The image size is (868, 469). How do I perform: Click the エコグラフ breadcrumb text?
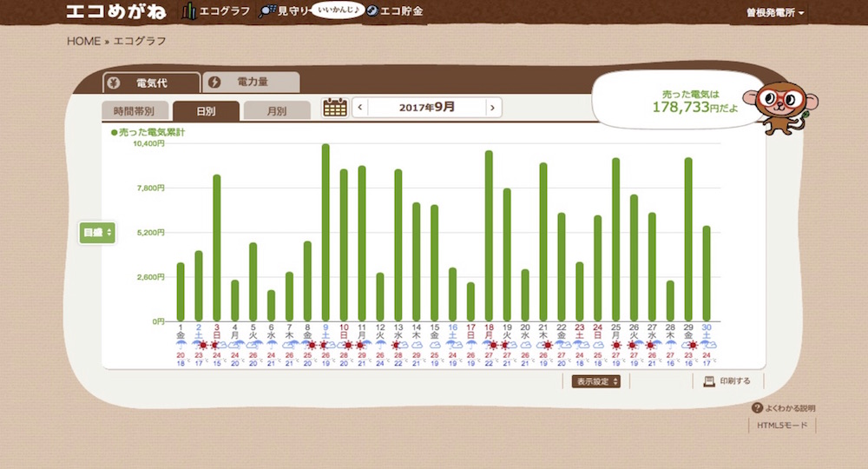click(x=140, y=42)
